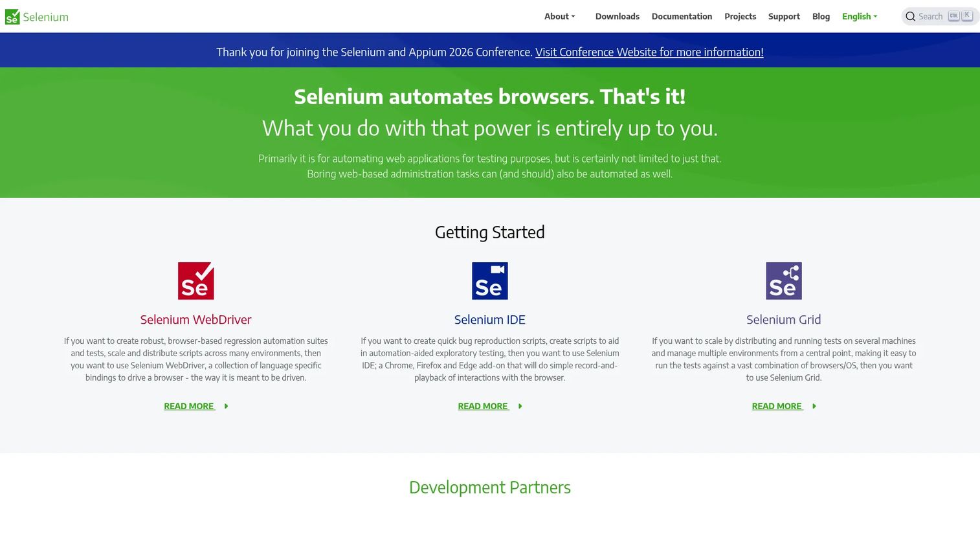The image size is (980, 551).
Task: Click the Selenium Grid description paragraph
Action: [784, 359]
